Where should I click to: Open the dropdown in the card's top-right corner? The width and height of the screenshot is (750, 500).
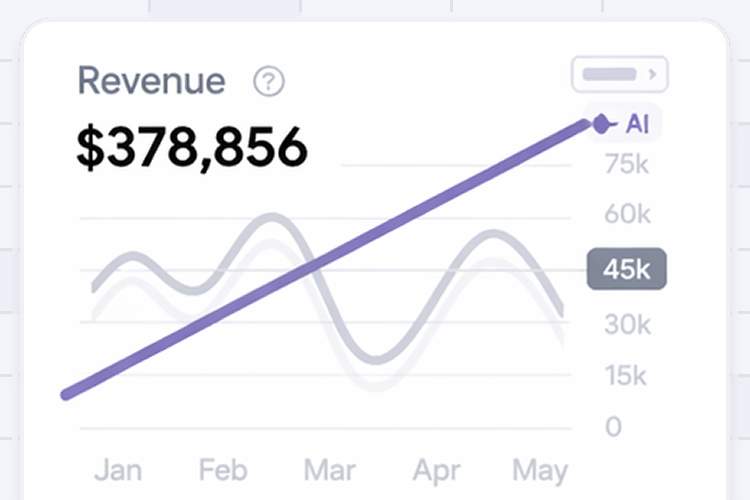pos(619,74)
